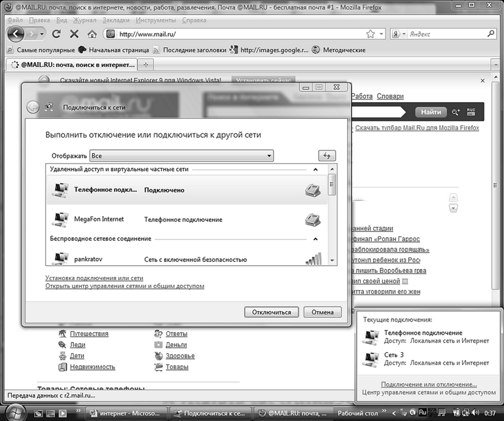Click Телефонное подключение icon in popup
Image resolution: width=504 pixels, height=421 pixels.
tap(370, 337)
